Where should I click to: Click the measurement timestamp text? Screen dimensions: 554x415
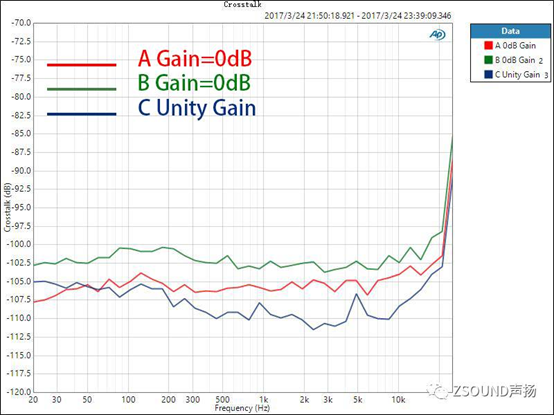(358, 16)
